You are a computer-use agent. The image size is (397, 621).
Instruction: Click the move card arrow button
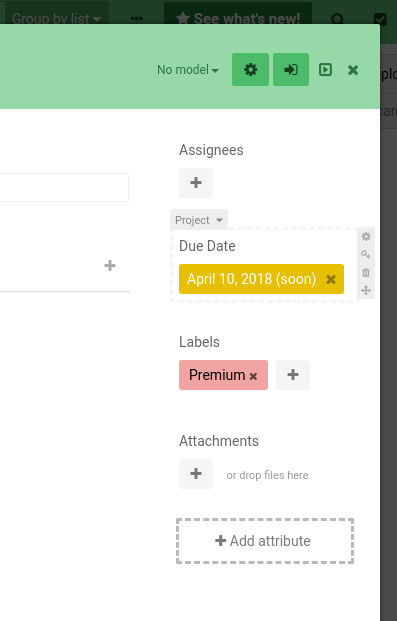(x=291, y=70)
